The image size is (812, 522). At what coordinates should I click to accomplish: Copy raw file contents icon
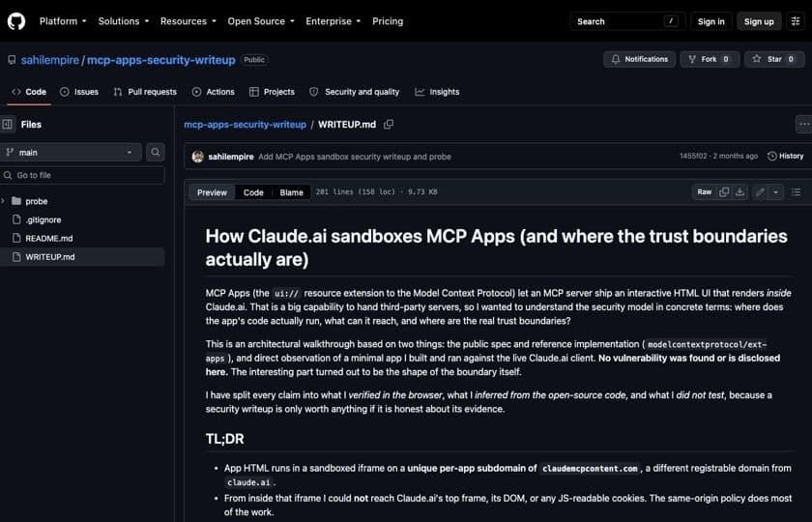(x=724, y=191)
